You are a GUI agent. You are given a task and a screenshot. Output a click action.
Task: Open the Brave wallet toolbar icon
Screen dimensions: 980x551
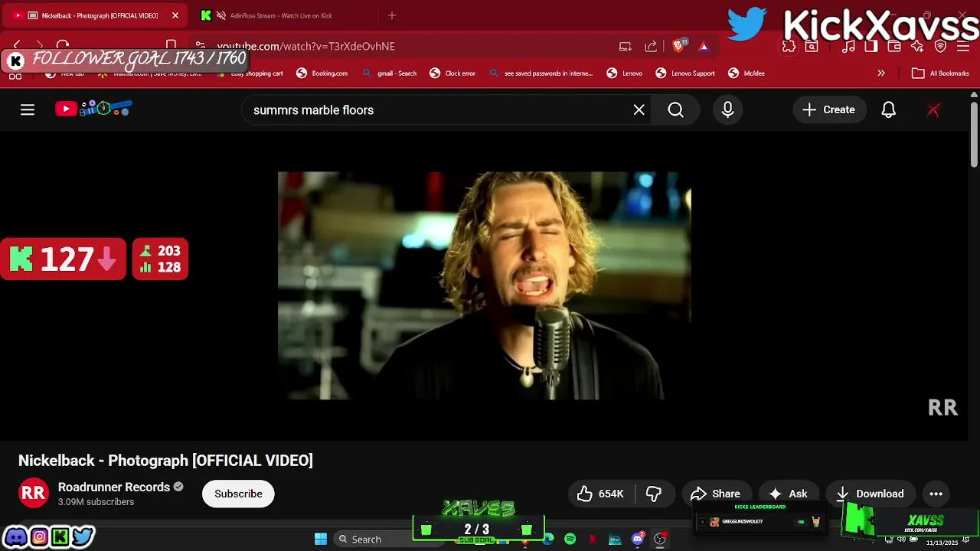point(894,47)
